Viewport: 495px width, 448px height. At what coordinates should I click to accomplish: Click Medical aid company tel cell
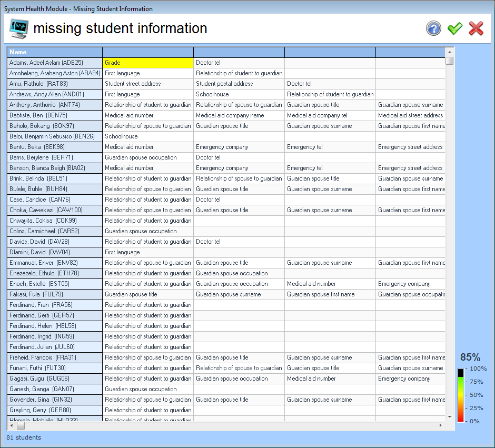(x=330, y=115)
